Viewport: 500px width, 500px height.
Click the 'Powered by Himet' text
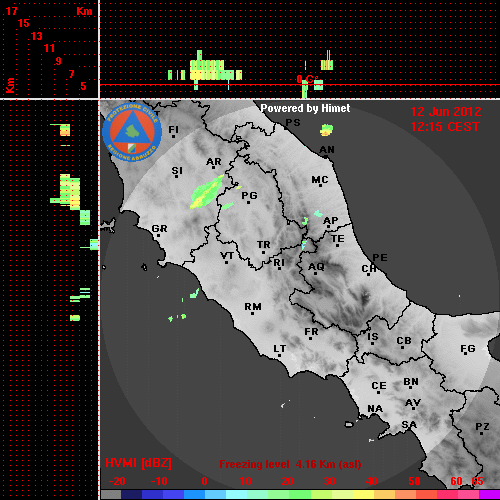[305, 108]
